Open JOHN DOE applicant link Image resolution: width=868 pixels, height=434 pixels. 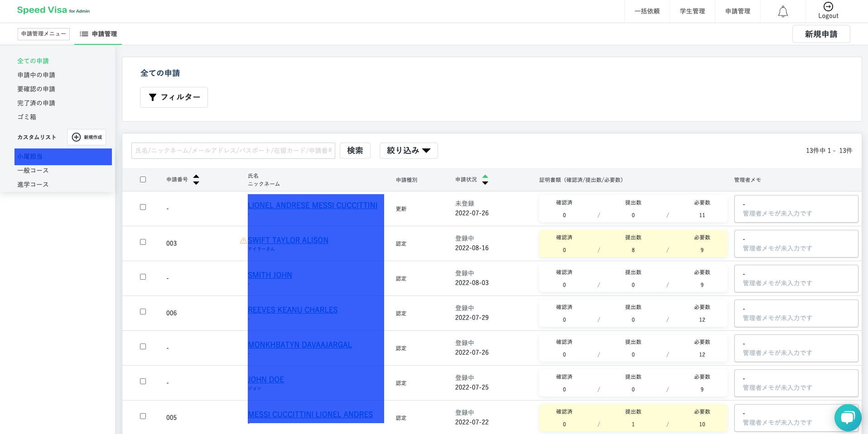tap(266, 380)
